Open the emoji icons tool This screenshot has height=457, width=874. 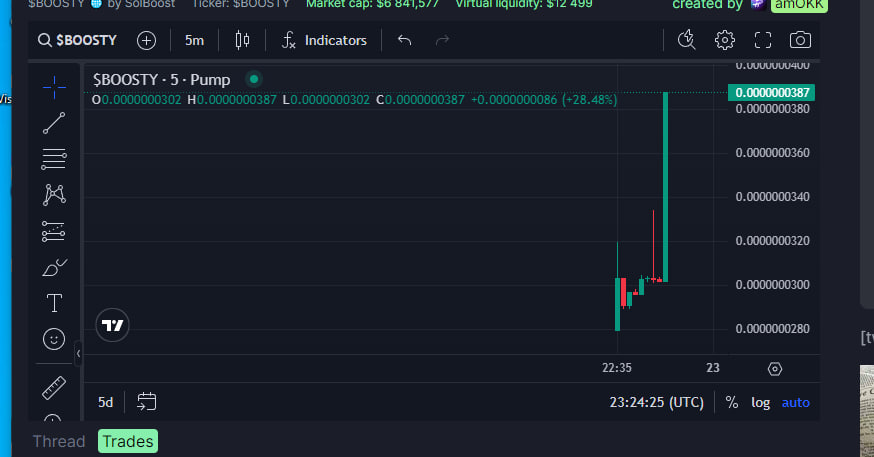pyautogui.click(x=54, y=339)
